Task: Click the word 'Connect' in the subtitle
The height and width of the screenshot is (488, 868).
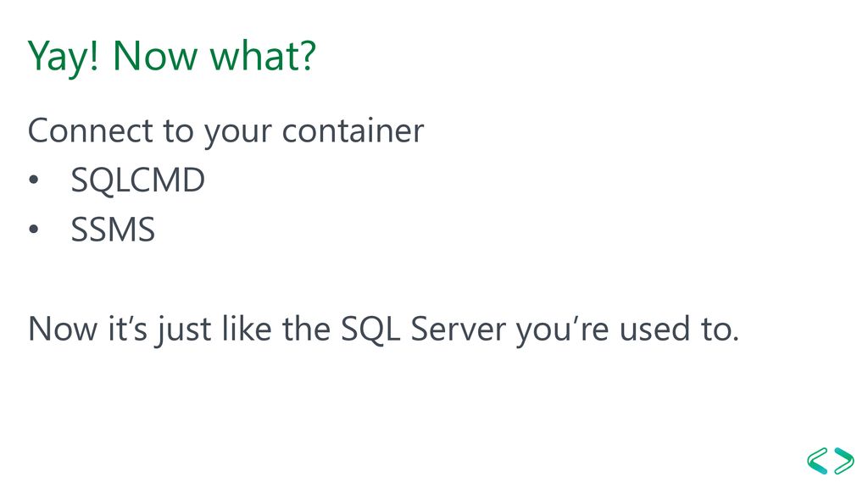Action: tap(90, 131)
